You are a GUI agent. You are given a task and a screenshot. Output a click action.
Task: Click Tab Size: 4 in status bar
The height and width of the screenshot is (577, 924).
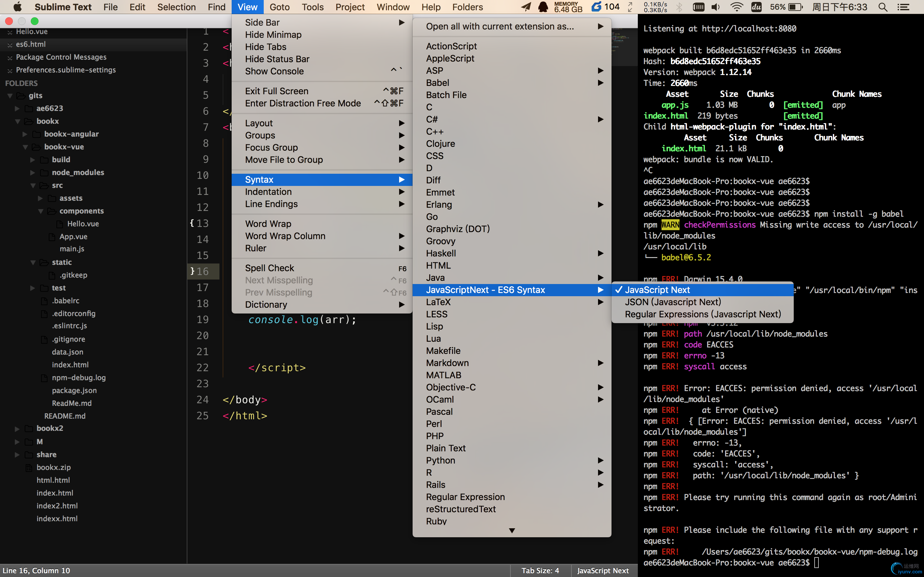pos(540,571)
